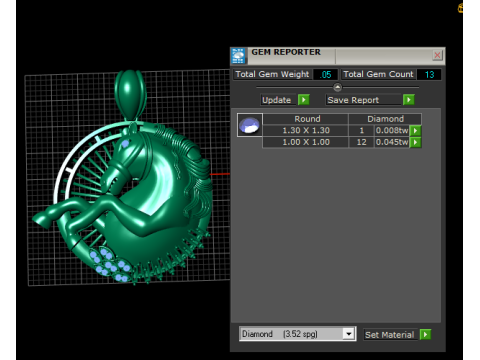This screenshot has width=480, height=360.
Task: Run Update with its green arrow
Action: 304,100
